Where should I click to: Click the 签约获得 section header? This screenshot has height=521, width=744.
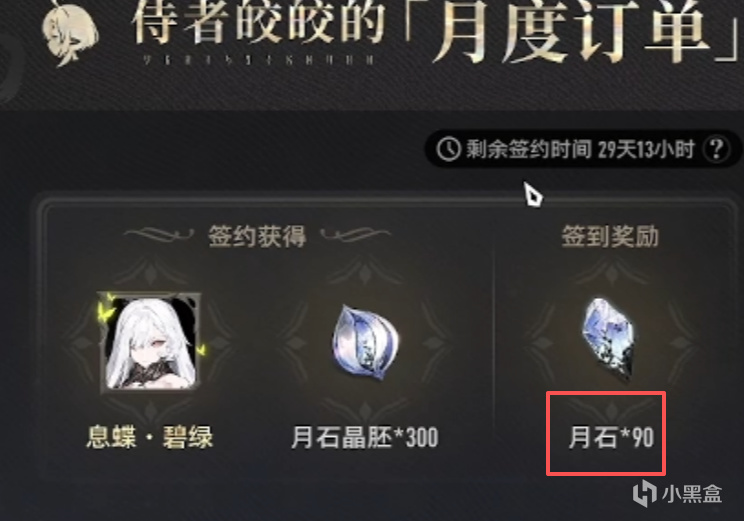click(x=257, y=236)
